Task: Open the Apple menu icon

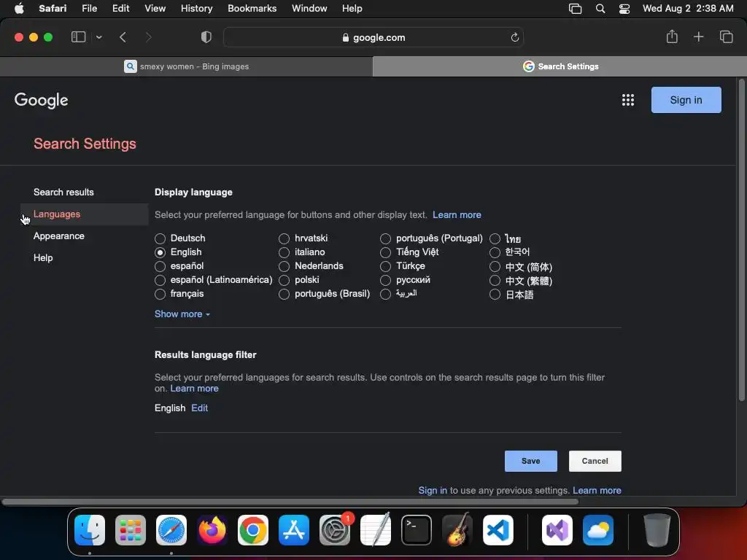Action: coord(19,8)
